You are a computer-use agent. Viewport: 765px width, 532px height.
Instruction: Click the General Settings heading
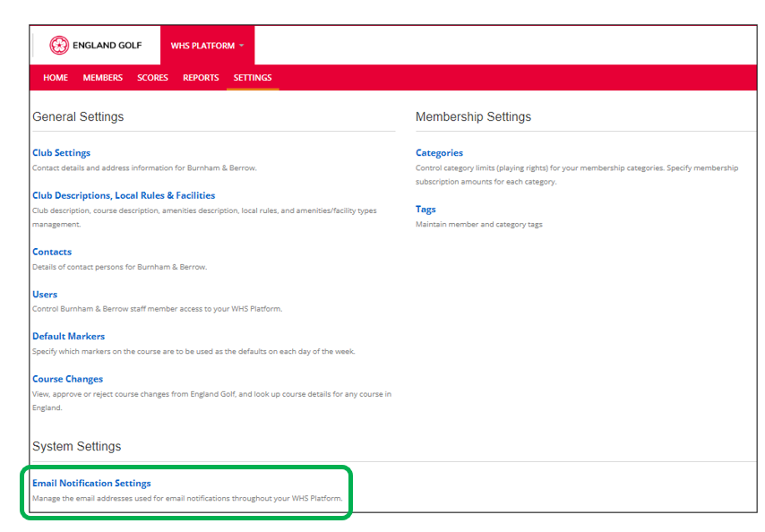tap(78, 116)
